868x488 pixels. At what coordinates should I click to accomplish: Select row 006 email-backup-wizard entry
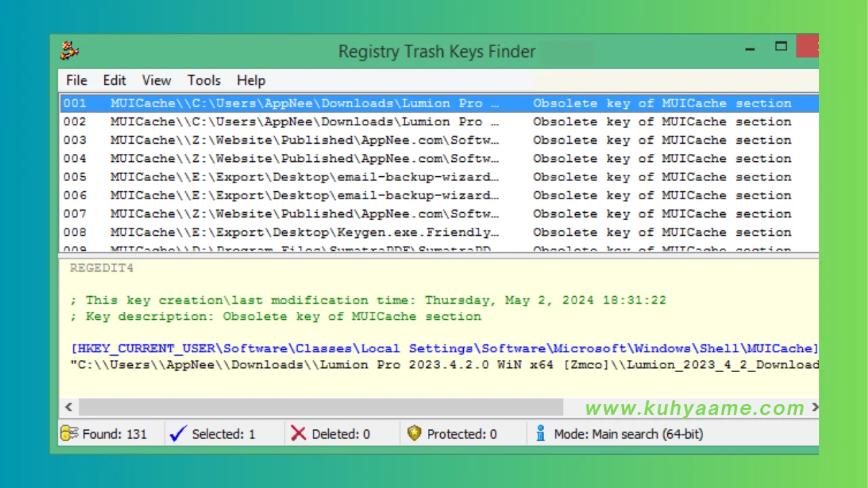pos(439,195)
